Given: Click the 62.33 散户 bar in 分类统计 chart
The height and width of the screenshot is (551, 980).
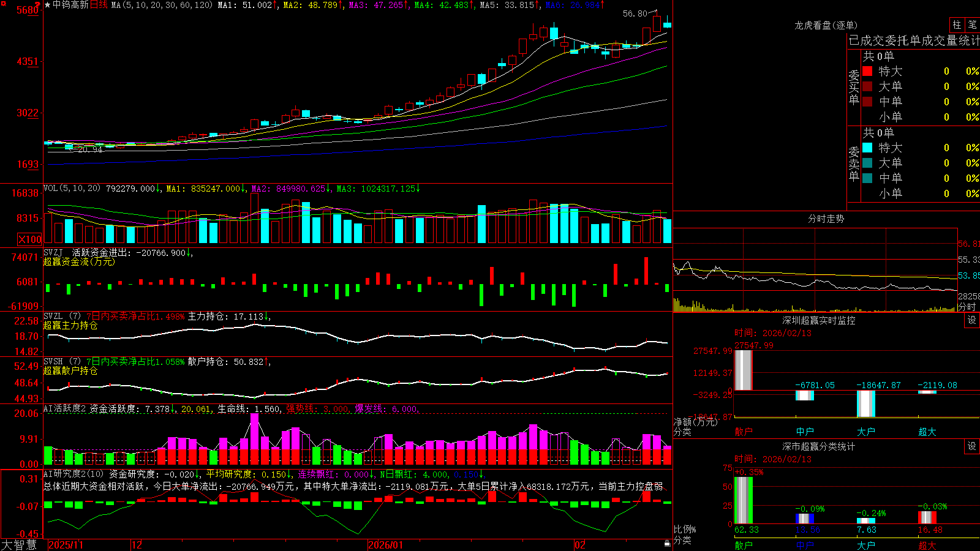Looking at the screenshot, I should 743,500.
